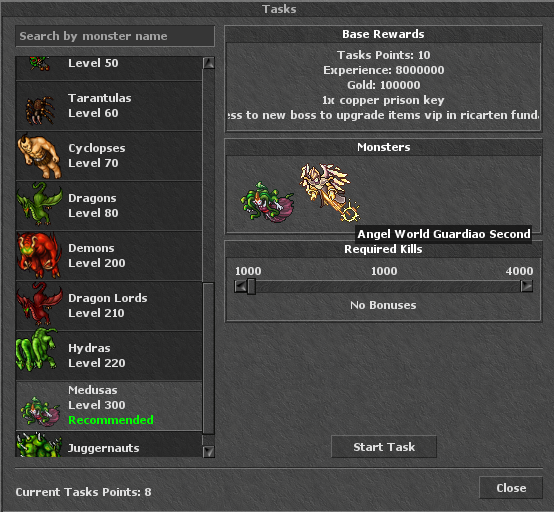The width and height of the screenshot is (554, 512).
Task: Select the Demons Level 200 task
Action: pos(109,256)
